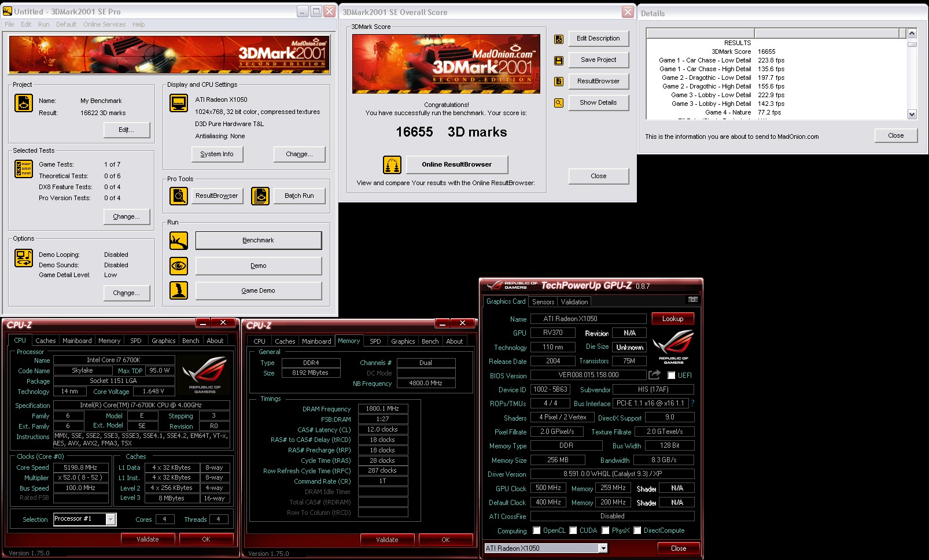Click the Selected Tests checklist icon
This screenshot has width=929, height=560.
(24, 169)
